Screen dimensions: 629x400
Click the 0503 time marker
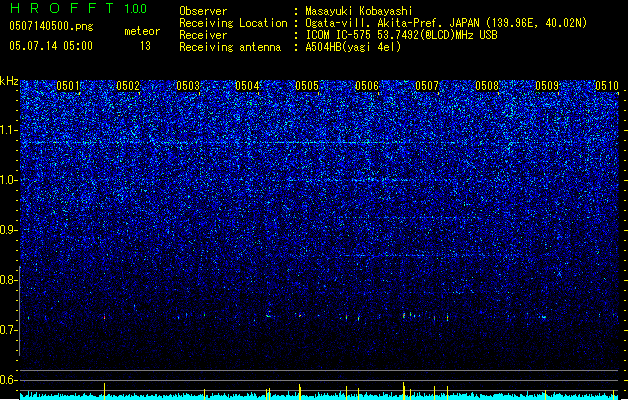coord(188,86)
